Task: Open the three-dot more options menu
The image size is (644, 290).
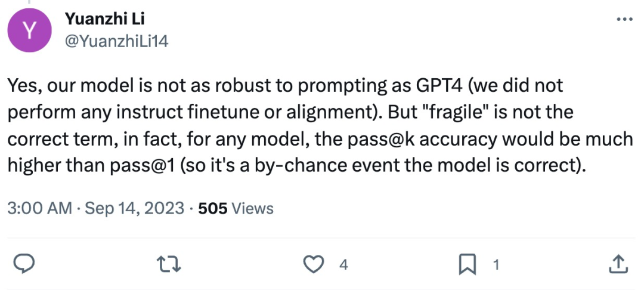Action: point(624,20)
